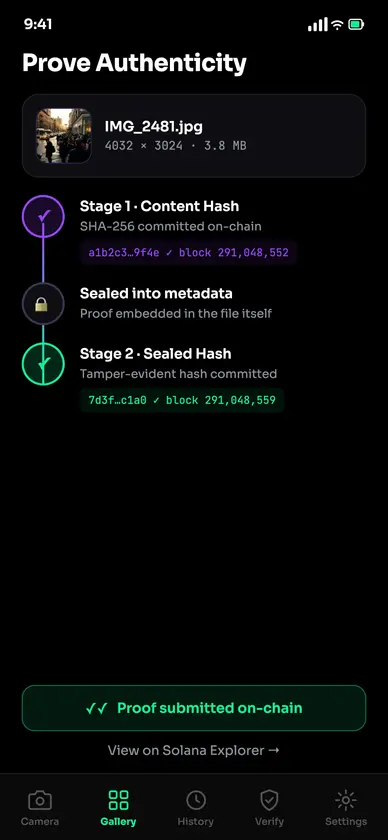
Task: Select the IMG_2481.jpg file card
Action: pos(194,136)
